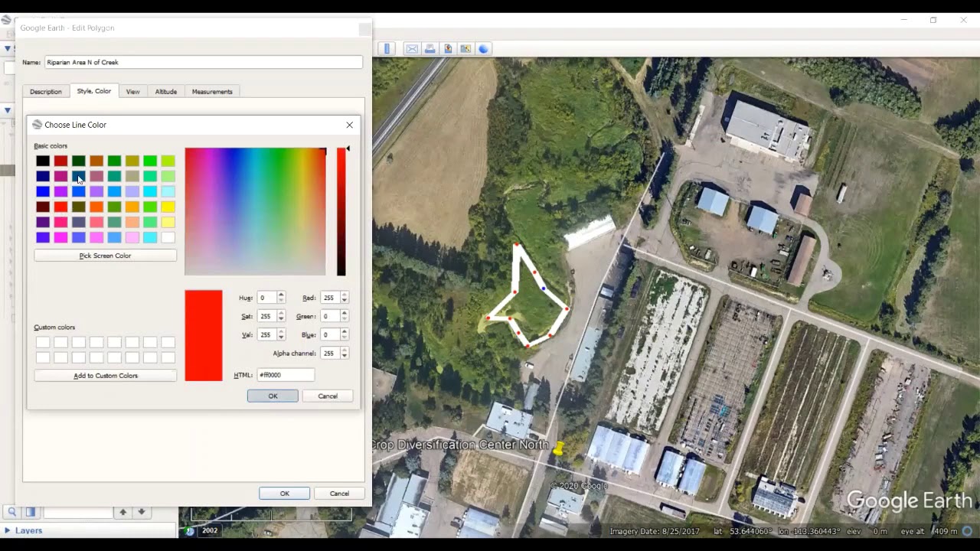980x551 pixels.
Task: Select the pure yellow basic color swatch
Action: pyautogui.click(x=168, y=207)
